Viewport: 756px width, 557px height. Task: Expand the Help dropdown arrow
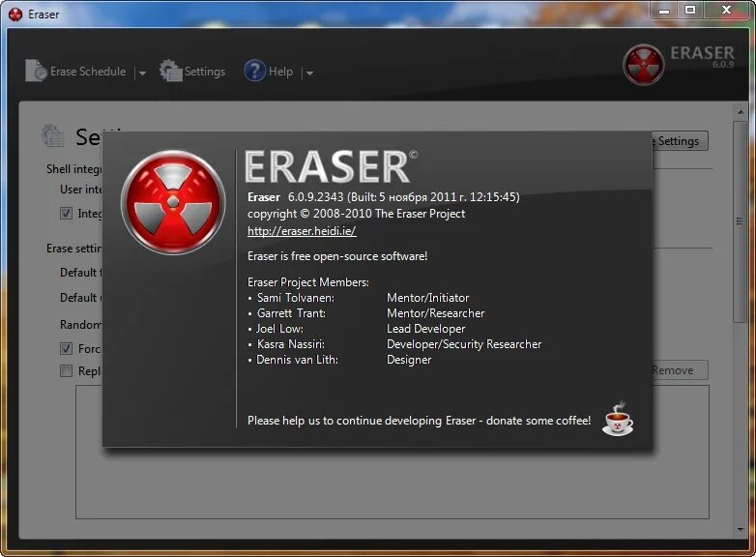(x=309, y=73)
